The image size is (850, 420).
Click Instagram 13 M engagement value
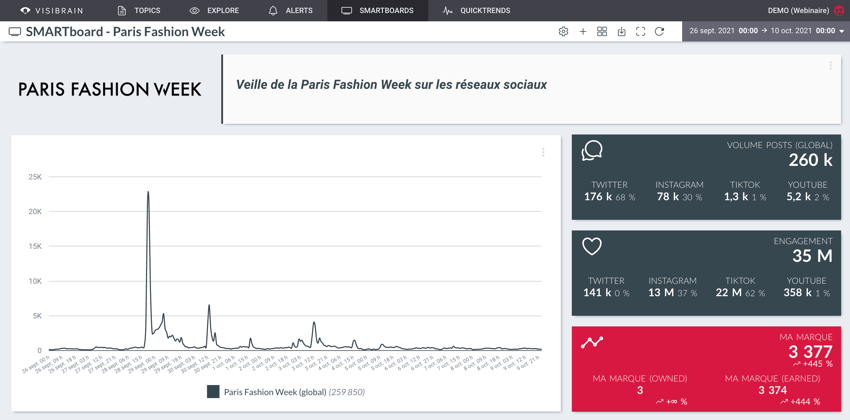click(661, 293)
